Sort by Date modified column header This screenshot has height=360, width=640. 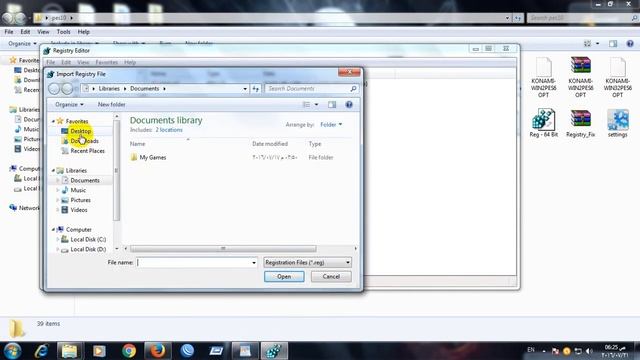[270, 144]
